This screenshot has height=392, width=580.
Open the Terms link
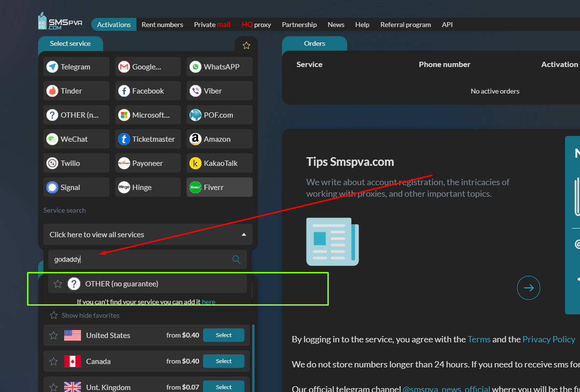point(479,339)
